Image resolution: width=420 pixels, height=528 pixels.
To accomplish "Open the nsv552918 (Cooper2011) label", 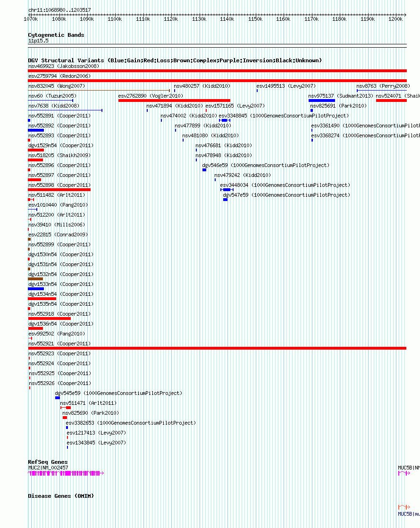I will click(59, 314).
